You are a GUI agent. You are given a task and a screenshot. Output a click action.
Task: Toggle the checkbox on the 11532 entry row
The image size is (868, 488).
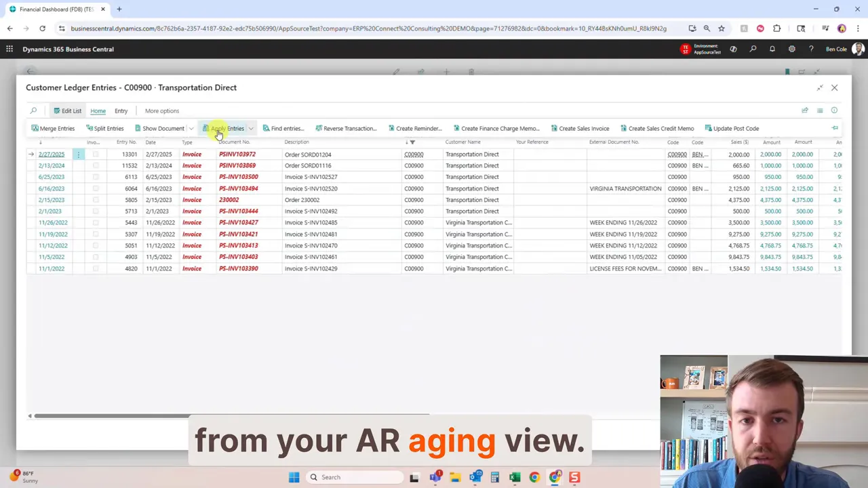[x=96, y=165]
